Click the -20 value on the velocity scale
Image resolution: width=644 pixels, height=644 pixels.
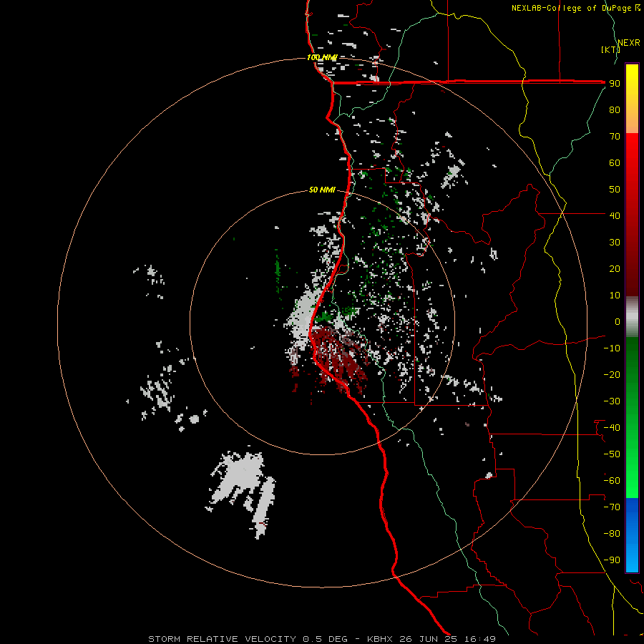click(x=612, y=374)
